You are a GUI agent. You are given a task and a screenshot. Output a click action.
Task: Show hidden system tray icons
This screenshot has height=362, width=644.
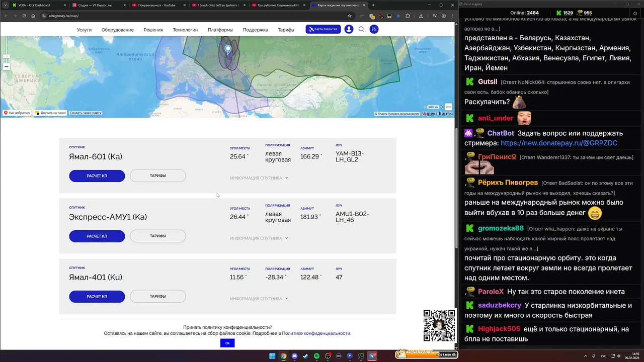pyautogui.click(x=586, y=356)
